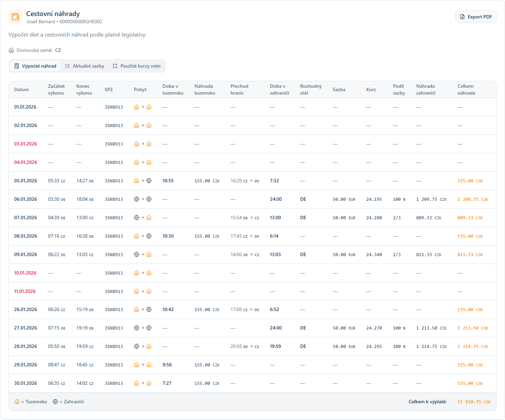Screen dimensions: 505x420
Task: Click the checklist icon in Aktuální sazby tab
Action: (67, 66)
